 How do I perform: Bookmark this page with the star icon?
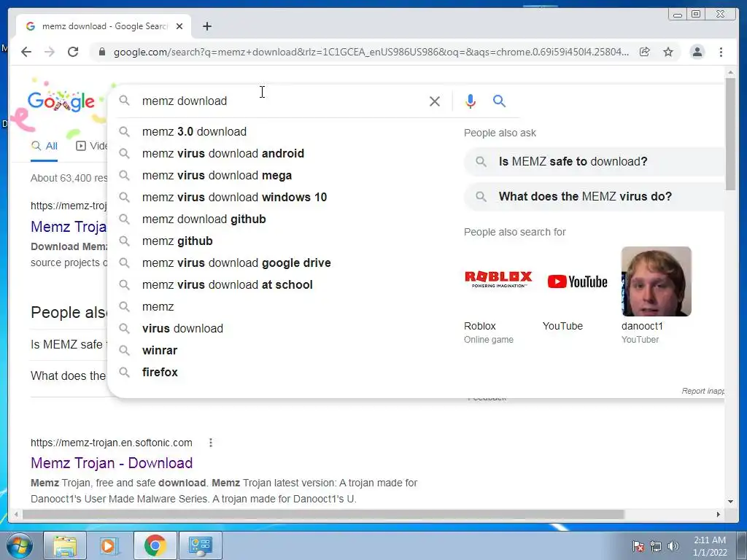(x=668, y=52)
